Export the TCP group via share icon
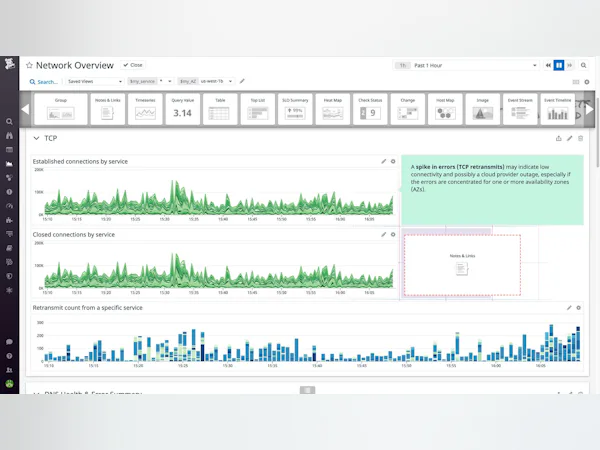 [x=559, y=139]
